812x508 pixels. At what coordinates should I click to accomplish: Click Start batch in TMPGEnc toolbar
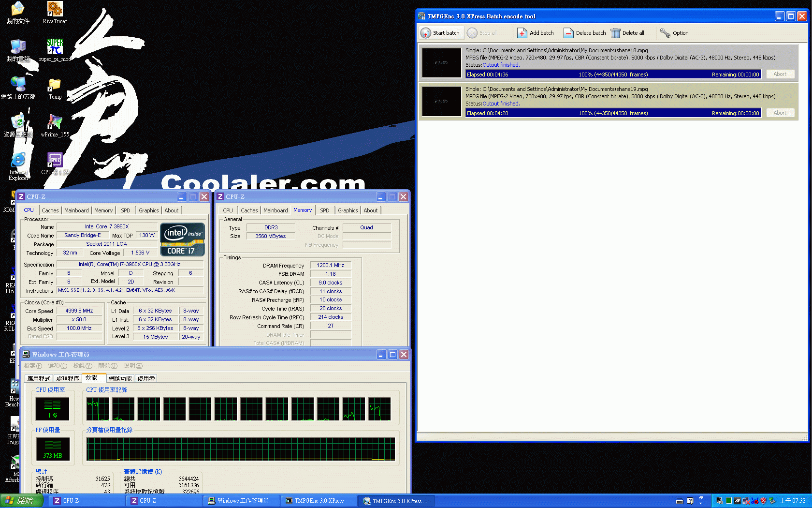pos(440,33)
